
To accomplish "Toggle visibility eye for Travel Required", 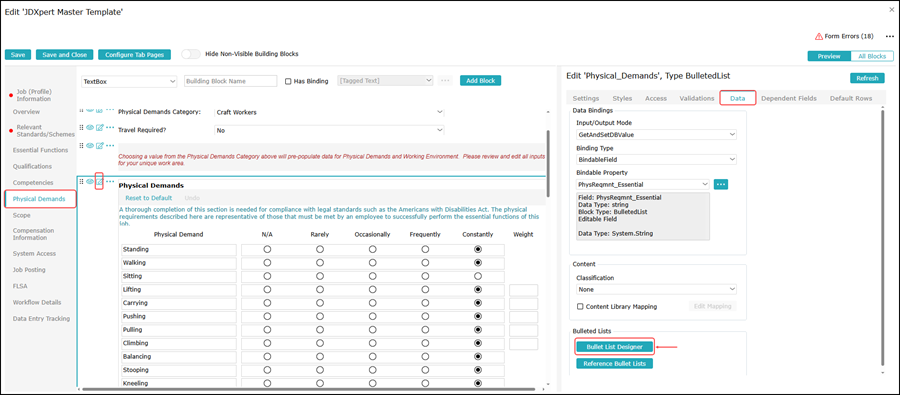I will (x=90, y=127).
